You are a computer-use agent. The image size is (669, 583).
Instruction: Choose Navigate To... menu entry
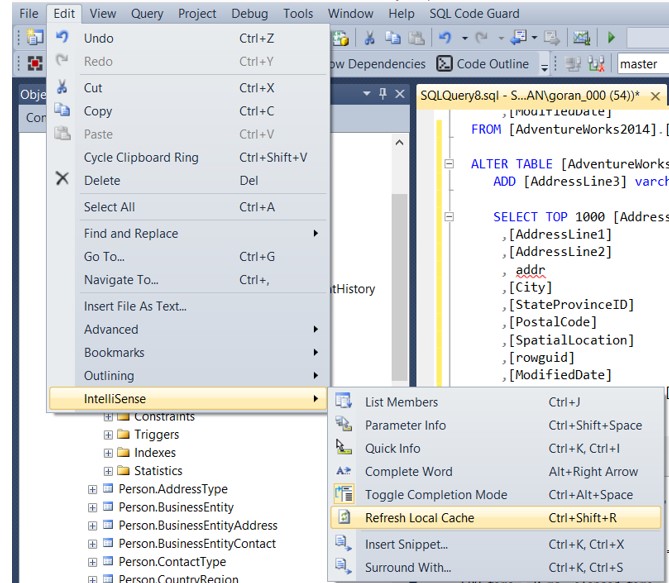(188, 280)
